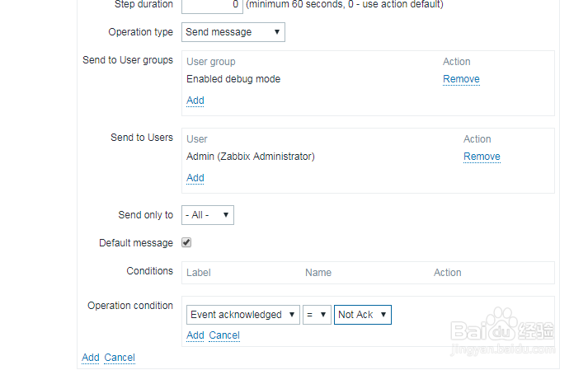Click the Conditions table Name header

click(318, 273)
